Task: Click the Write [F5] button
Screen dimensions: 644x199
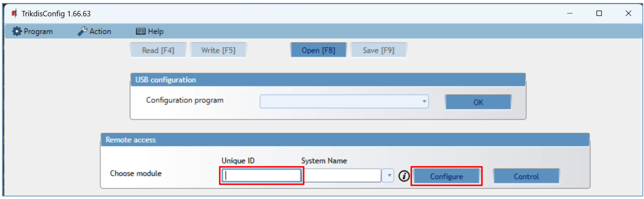Action: coord(218,50)
